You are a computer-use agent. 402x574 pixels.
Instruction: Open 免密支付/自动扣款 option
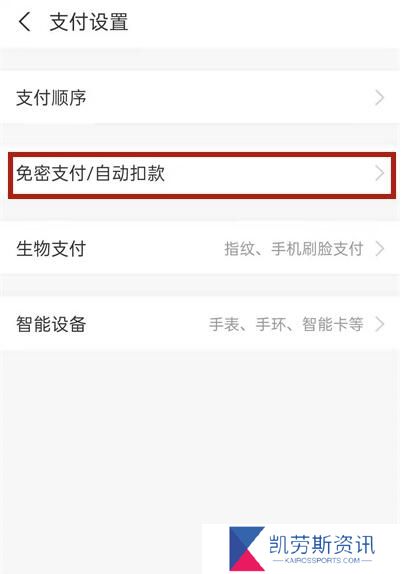click(201, 175)
